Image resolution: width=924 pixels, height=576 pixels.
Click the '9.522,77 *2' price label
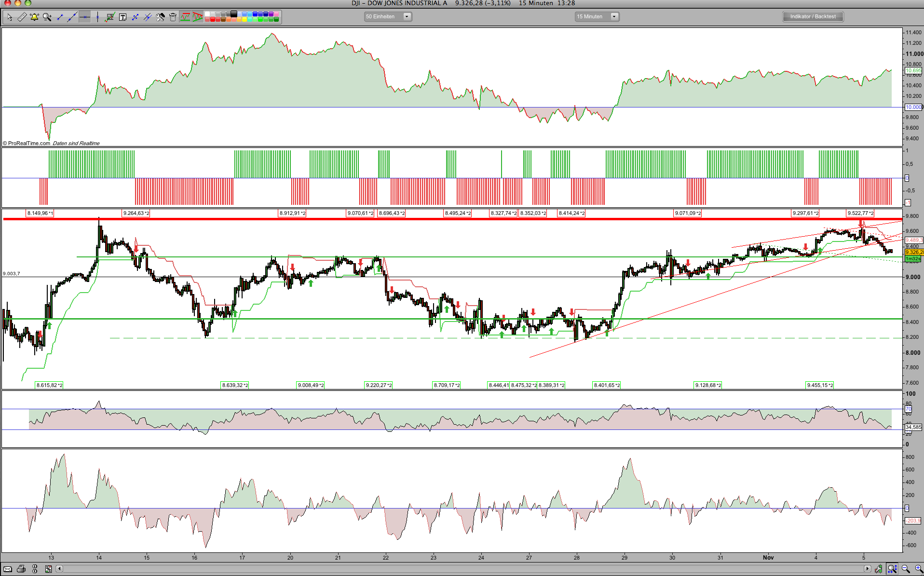pos(860,213)
